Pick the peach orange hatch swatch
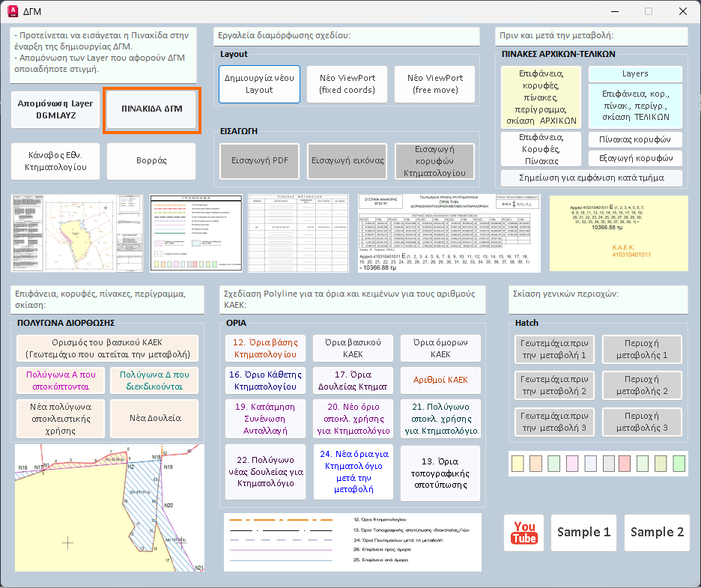Image resolution: width=701 pixels, height=588 pixels. [x=535, y=464]
